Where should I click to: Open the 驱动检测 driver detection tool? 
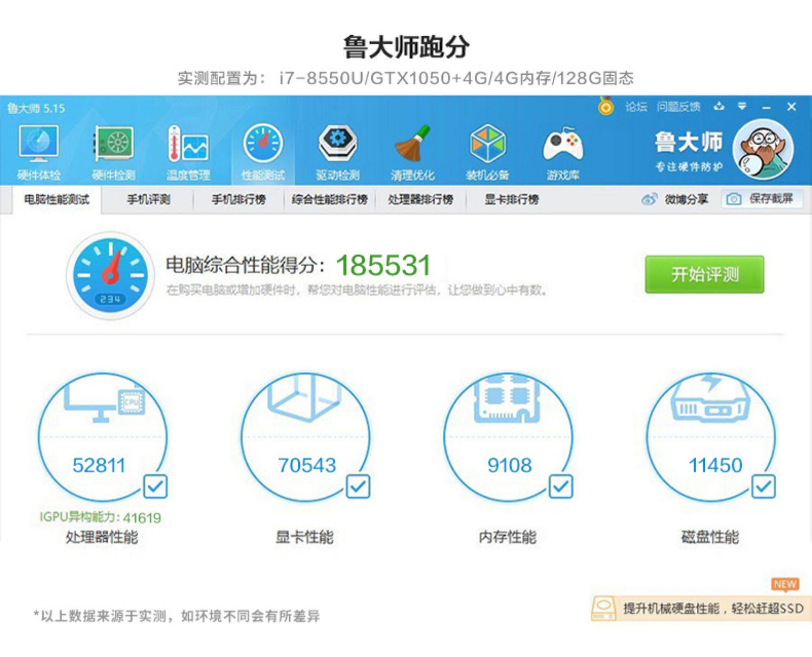click(x=338, y=153)
